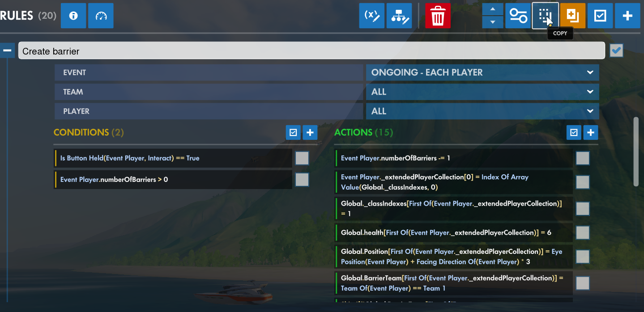Open the Event dropdown Ongoing - Each Player

(482, 72)
